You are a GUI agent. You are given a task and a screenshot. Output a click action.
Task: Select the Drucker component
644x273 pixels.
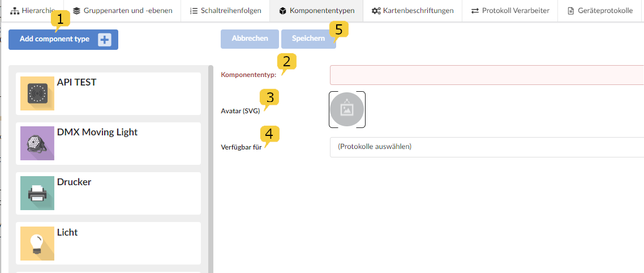coord(109,194)
